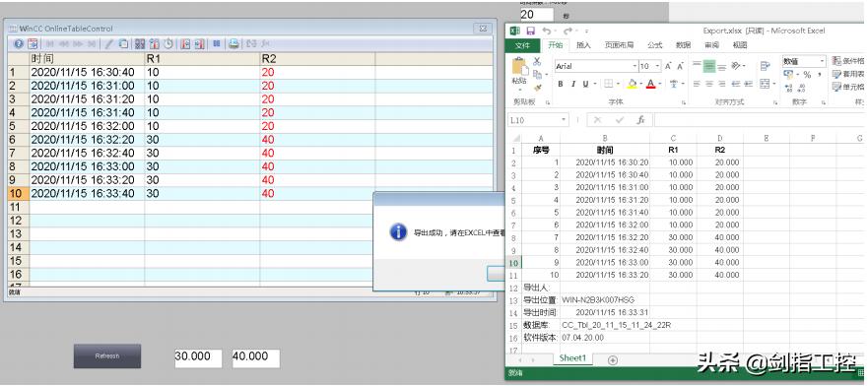Image resolution: width=868 pixels, height=386 pixels.
Task: Click the Excel format painter brush
Action: [x=537, y=88]
